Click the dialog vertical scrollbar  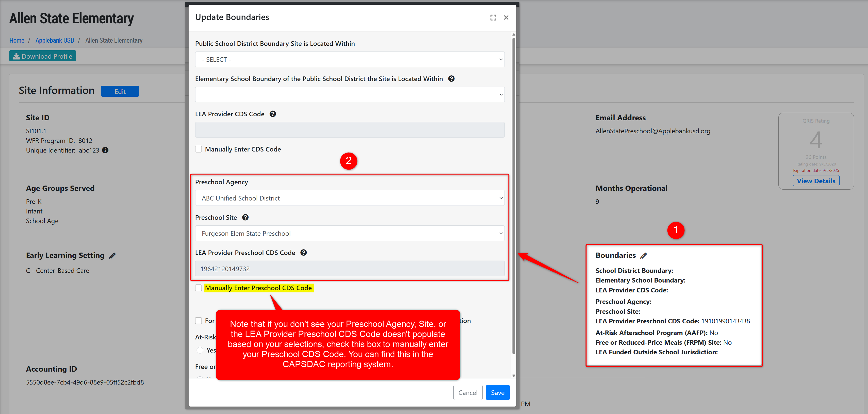point(514,195)
